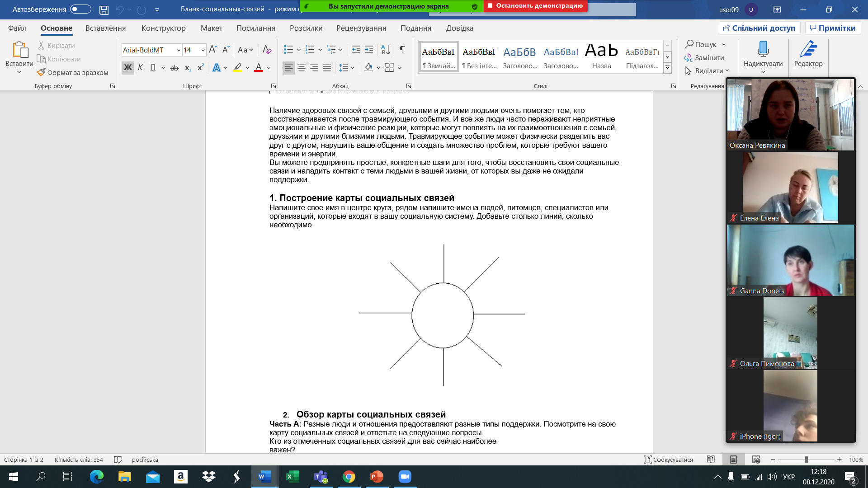The width and height of the screenshot is (868, 488).
Task: Click the yellow text highlight color button
Action: (237, 68)
